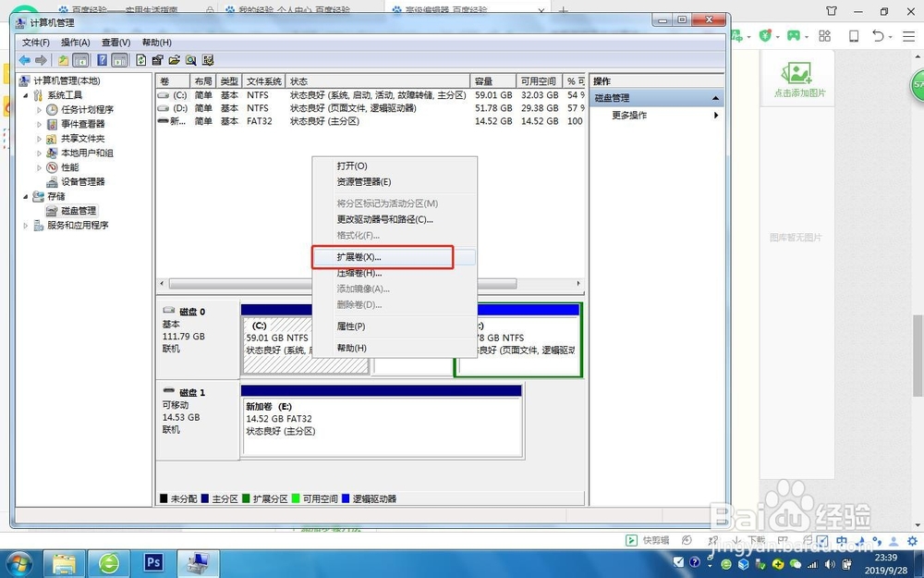Viewport: 924px width, 578px height.
Task: Expand the 任务计划程序 node
Action: click(40, 110)
